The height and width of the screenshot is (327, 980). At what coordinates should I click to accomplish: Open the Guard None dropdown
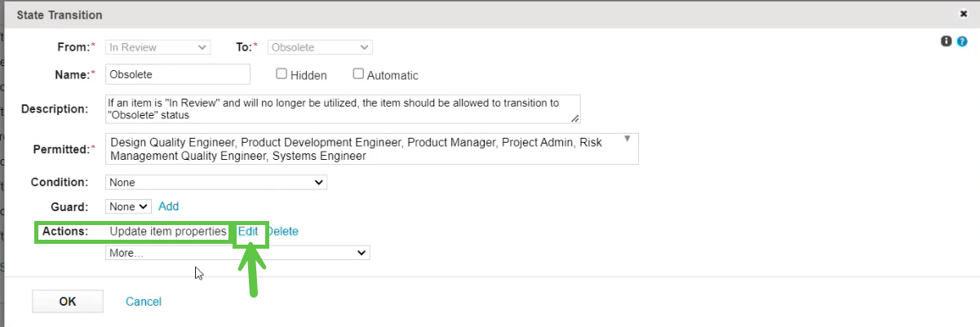[129, 207]
